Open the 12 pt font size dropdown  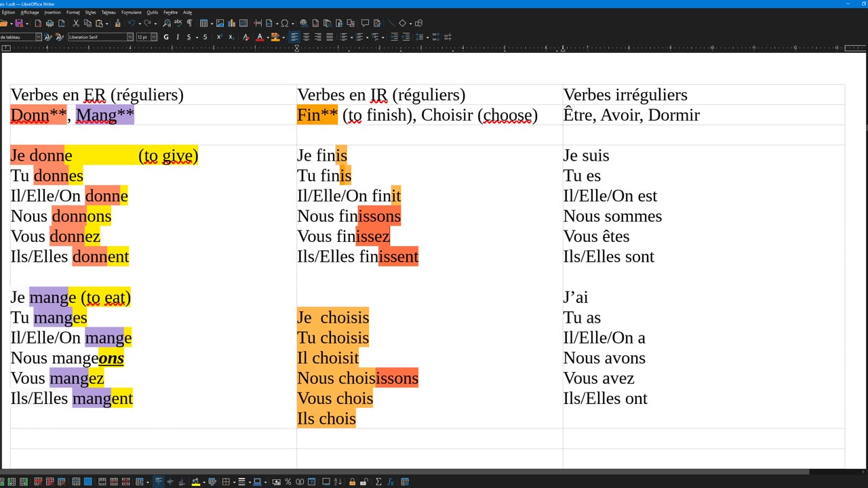tap(154, 37)
